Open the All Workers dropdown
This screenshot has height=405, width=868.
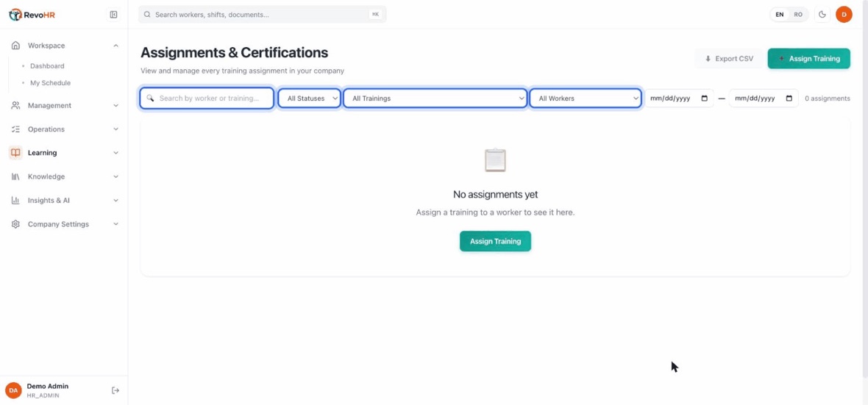click(585, 98)
